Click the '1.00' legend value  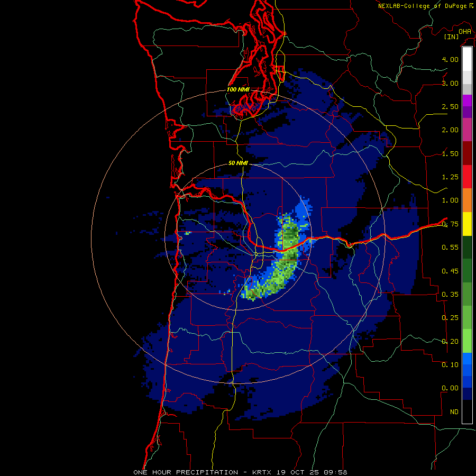tap(450, 200)
